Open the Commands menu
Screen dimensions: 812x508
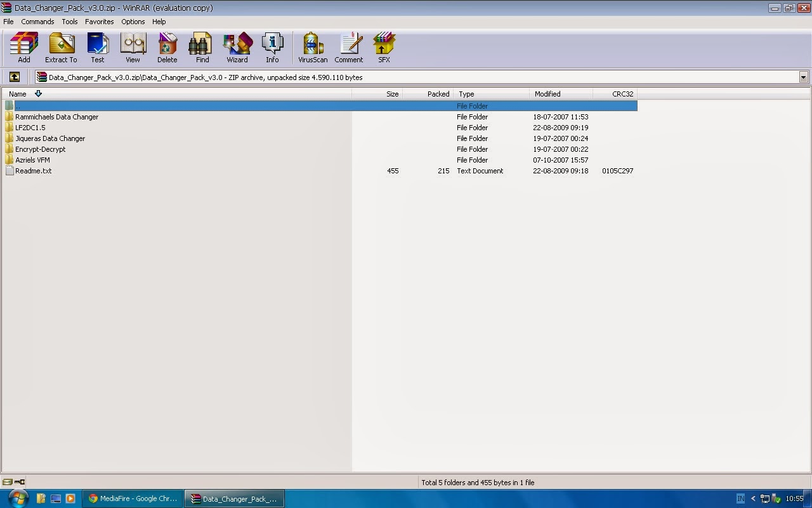point(37,22)
